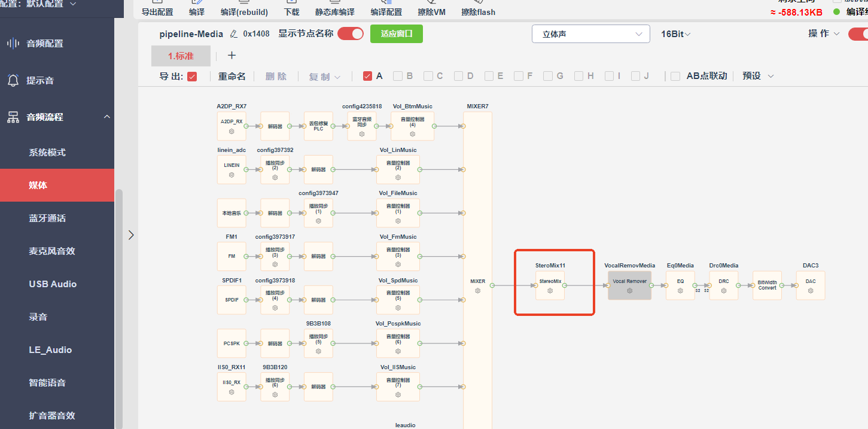Enable the AB点联动 checkbox
The width and height of the screenshot is (868, 429).
(675, 76)
